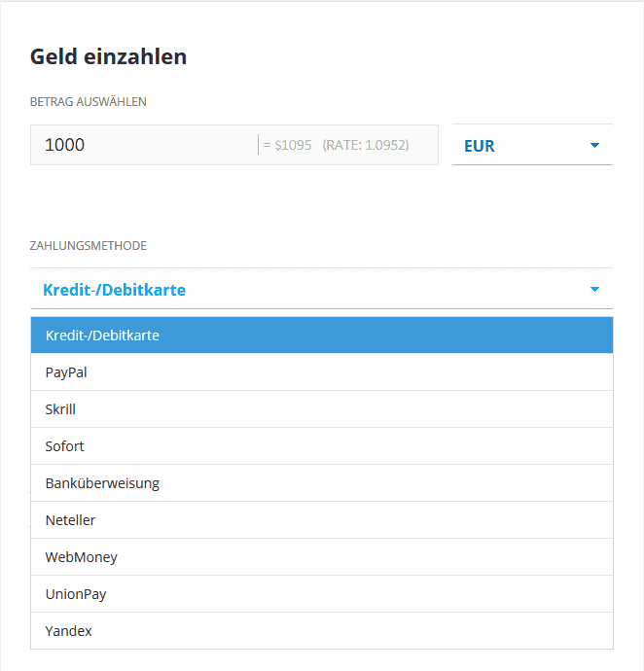Click the BETRAG AUSWÄHLEN label

tap(89, 101)
